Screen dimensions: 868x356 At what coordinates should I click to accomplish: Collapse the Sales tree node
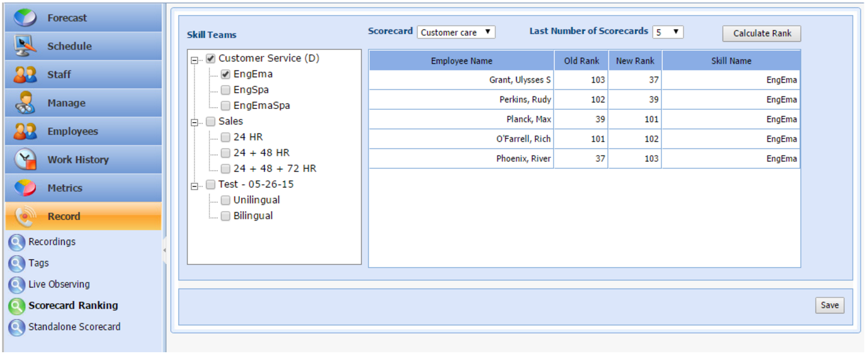[195, 123]
